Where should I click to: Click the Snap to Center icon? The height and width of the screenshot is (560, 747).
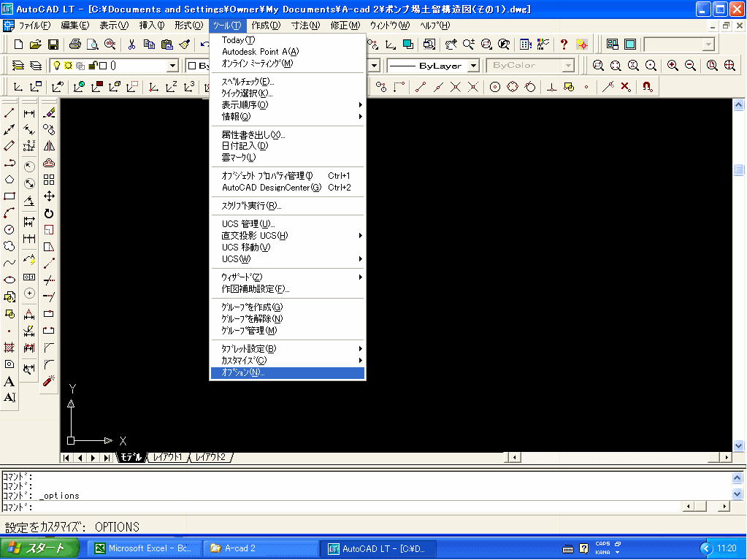[x=495, y=87]
